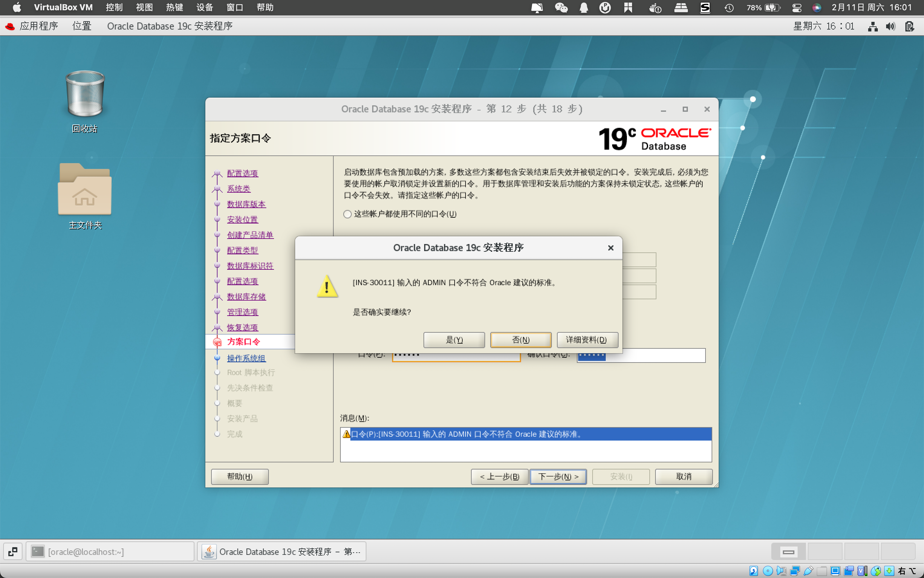
Task: Open the 数据库标识符 step in the sidebar
Action: pyautogui.click(x=250, y=266)
